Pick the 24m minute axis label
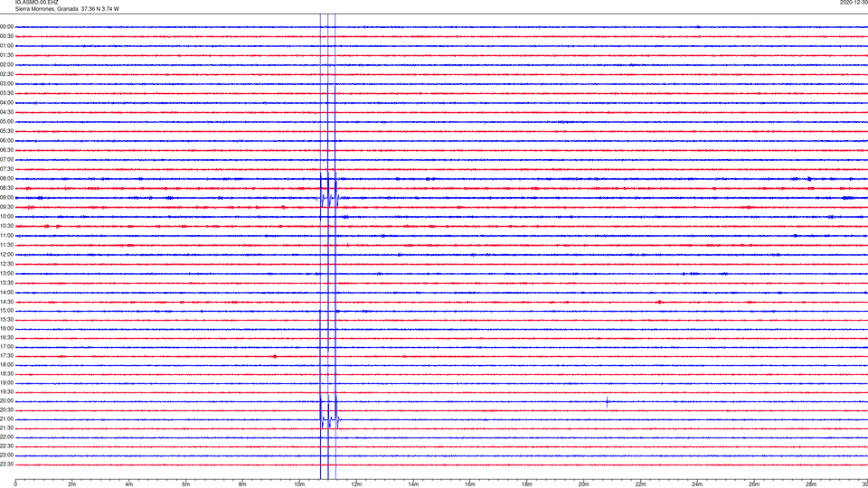Screen dimensions: 868x488 (x=697, y=484)
